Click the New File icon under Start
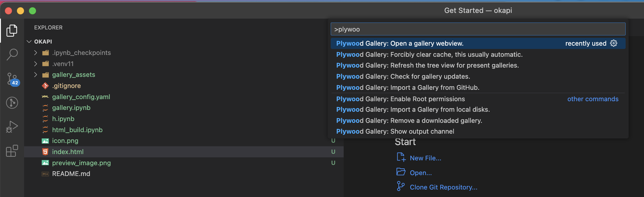The height and width of the screenshot is (197, 644). 401,157
